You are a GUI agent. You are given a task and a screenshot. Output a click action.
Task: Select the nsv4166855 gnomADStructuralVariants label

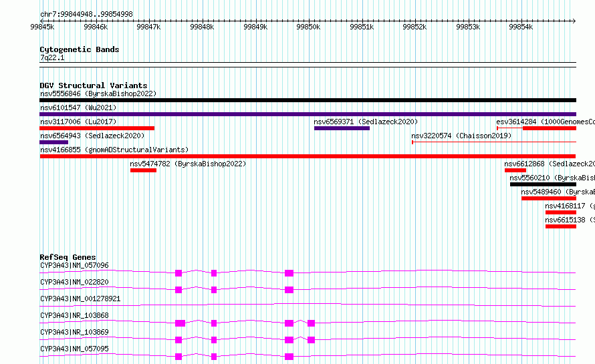coord(114,150)
